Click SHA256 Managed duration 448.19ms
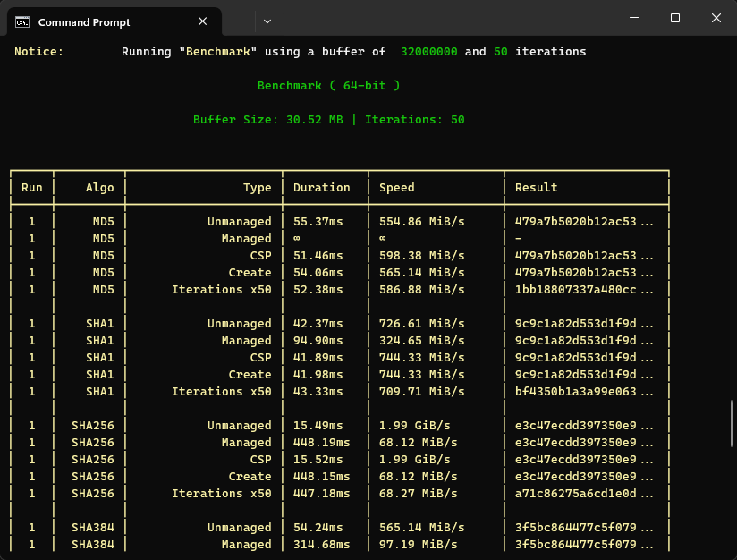Image resolution: width=737 pixels, height=560 pixels. point(321,443)
